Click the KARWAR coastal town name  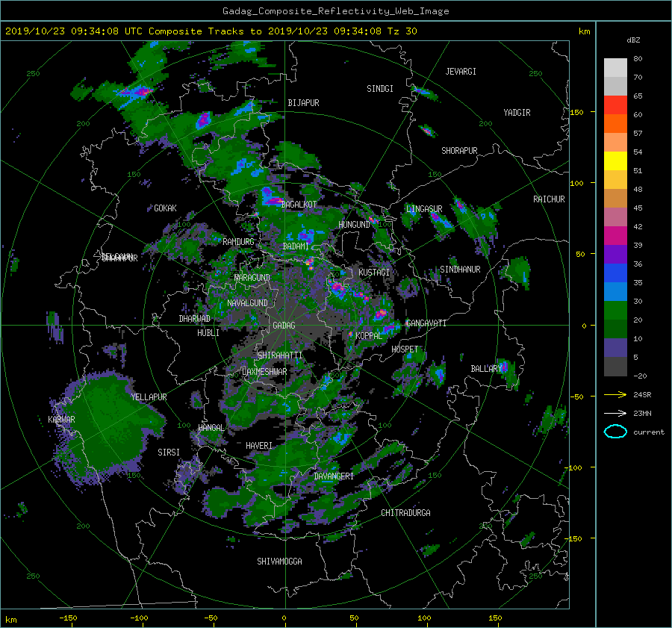coord(61,420)
